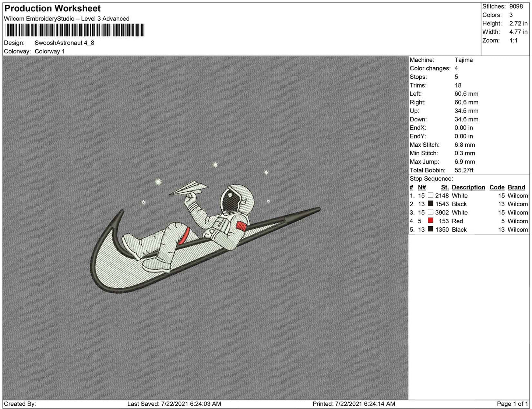Click the 'Brand' column header

[517, 187]
